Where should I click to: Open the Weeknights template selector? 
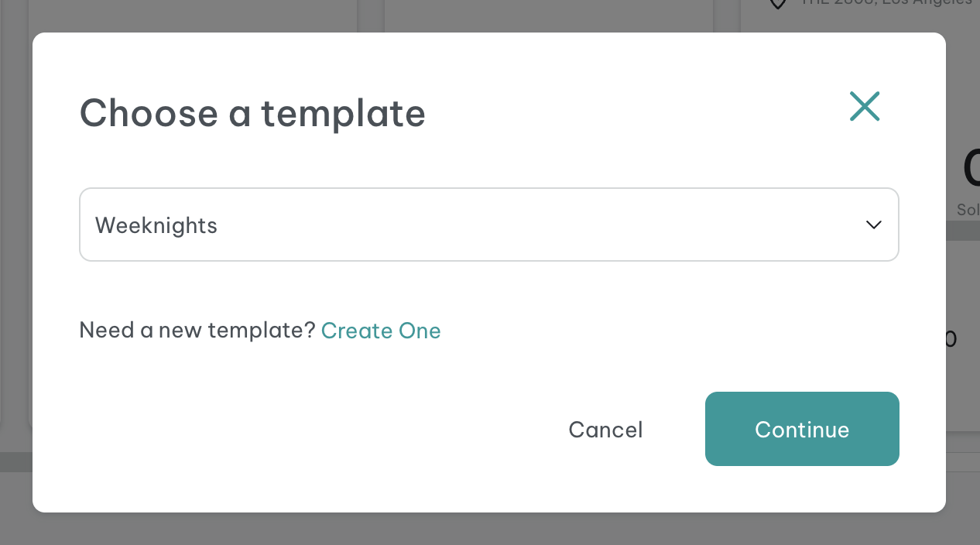click(489, 225)
